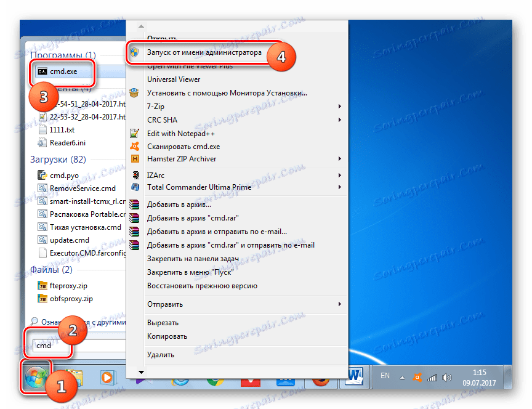Click the network signal tray icon
532x409 pixels.
(432, 378)
